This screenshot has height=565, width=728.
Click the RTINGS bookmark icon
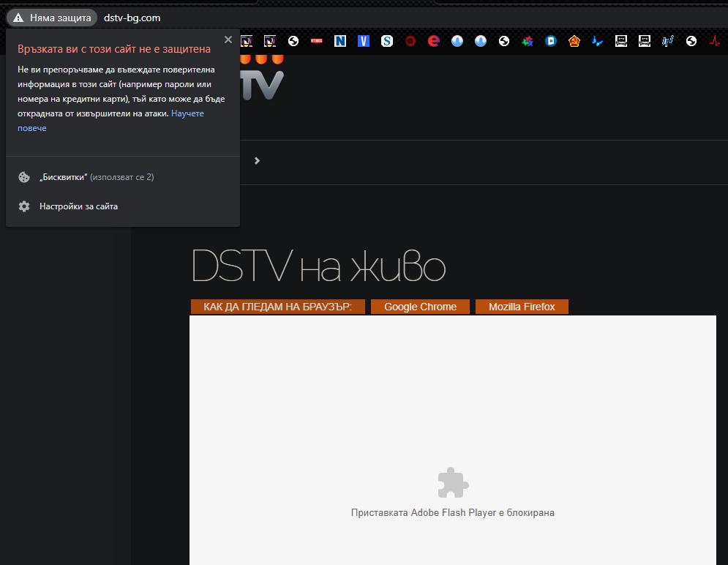(x=317, y=41)
